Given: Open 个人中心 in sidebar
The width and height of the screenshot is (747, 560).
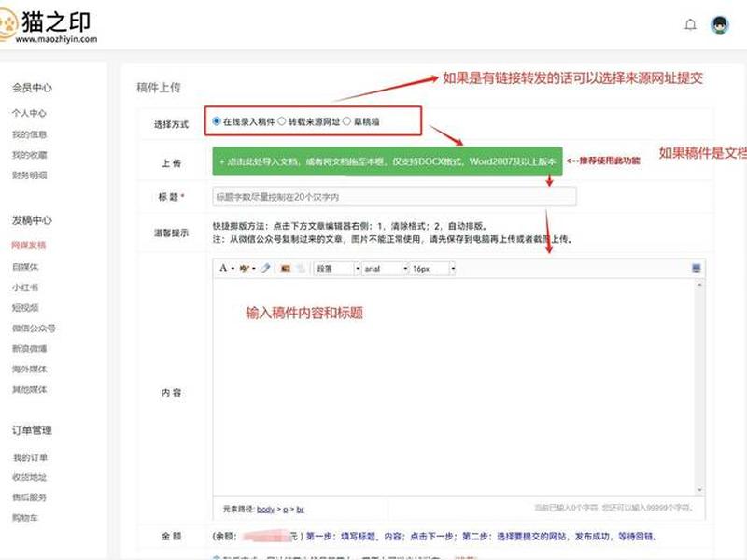Looking at the screenshot, I should point(29,113).
